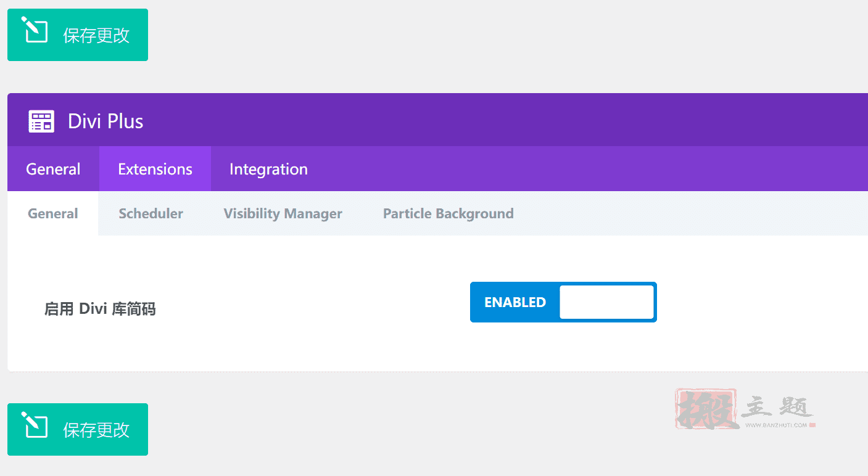Disable the Divi library shortcode ENABLED switch
The image size is (868, 476).
point(563,302)
